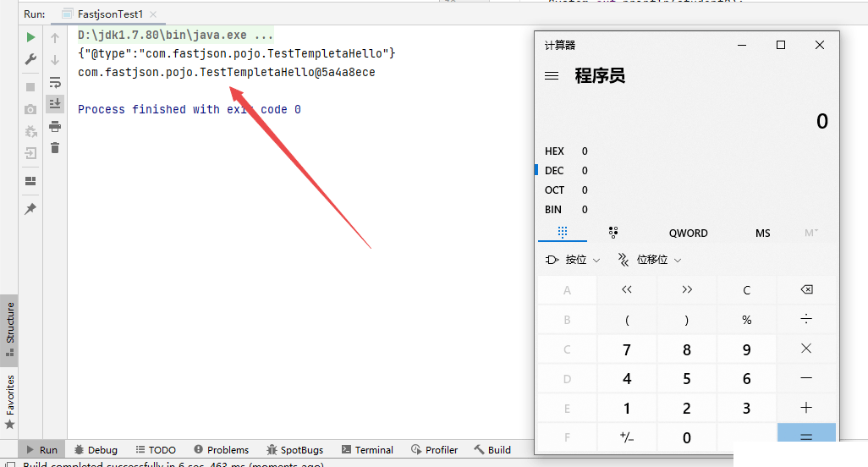Click the stop process square icon

pos(30,87)
